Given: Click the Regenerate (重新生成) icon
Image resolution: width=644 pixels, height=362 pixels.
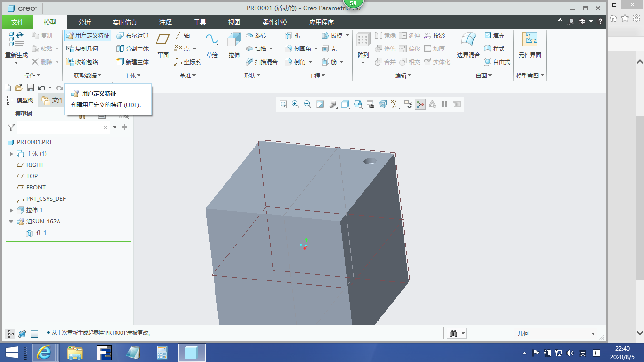Looking at the screenshot, I should (x=17, y=39).
